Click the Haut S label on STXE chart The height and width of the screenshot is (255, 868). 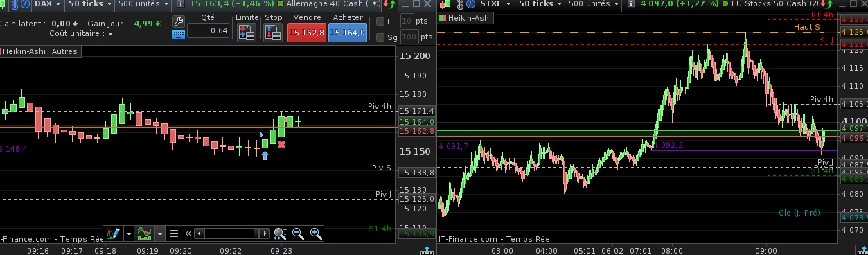(x=807, y=27)
